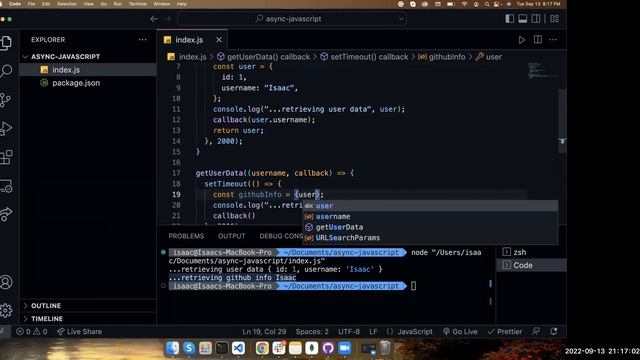This screenshot has width=640, height=360.
Task: Click the feedback icon in status bar
Action: click(x=536, y=331)
